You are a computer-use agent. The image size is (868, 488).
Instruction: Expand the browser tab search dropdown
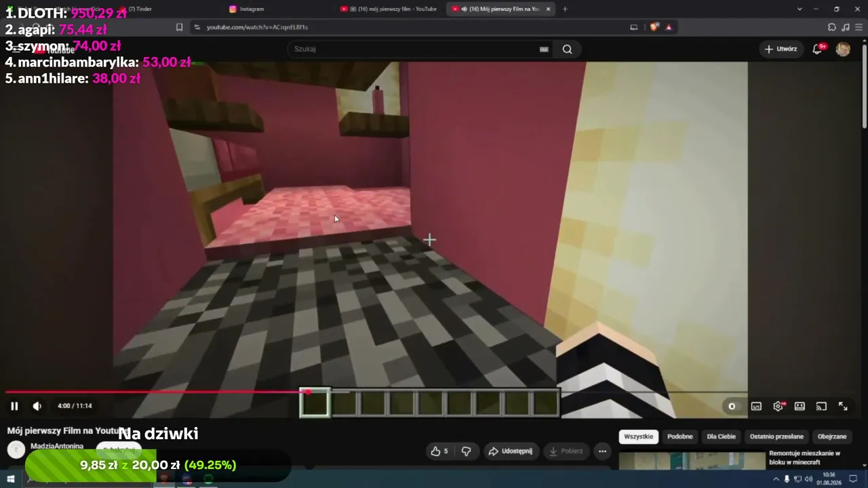[x=800, y=9]
